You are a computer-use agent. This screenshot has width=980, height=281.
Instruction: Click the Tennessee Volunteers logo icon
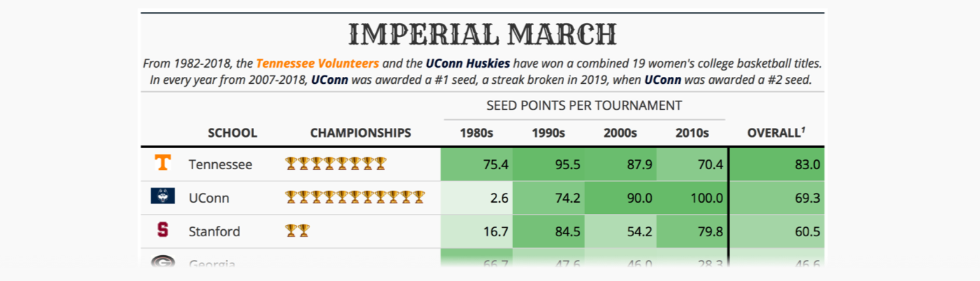click(162, 164)
